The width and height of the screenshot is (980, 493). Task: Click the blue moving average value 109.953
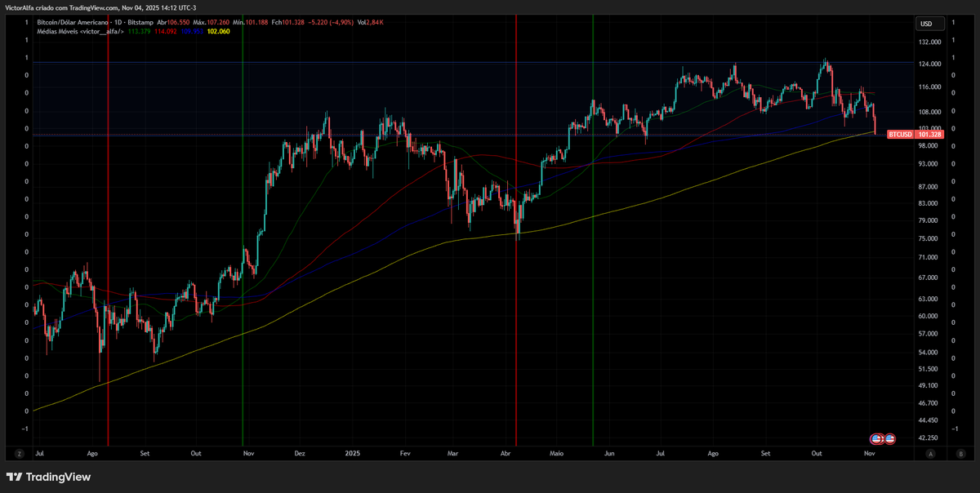pyautogui.click(x=192, y=31)
